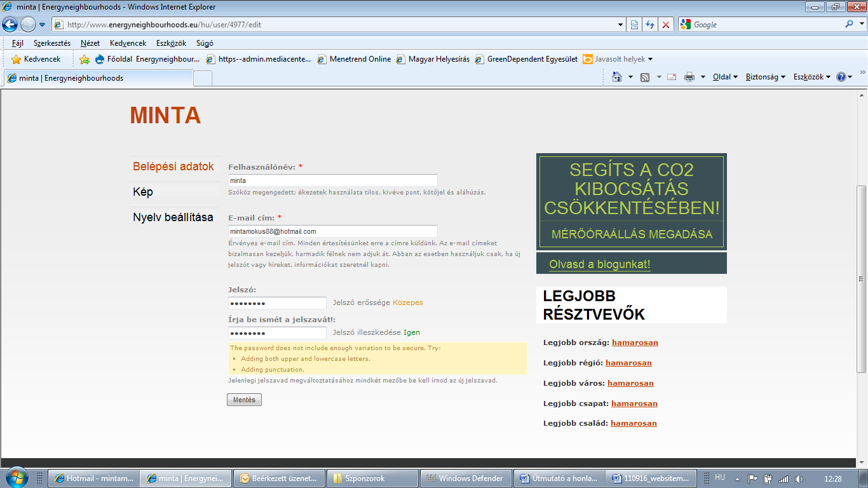Open Magyar Helyesírás favorite
868x488 pixels.
(433, 59)
